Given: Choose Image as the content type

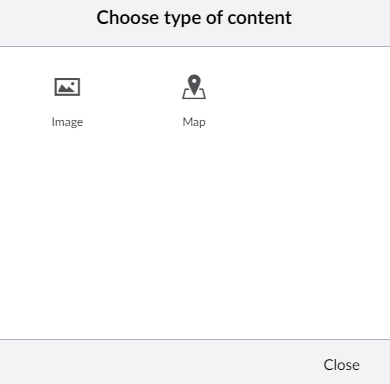Looking at the screenshot, I should 67,102.
